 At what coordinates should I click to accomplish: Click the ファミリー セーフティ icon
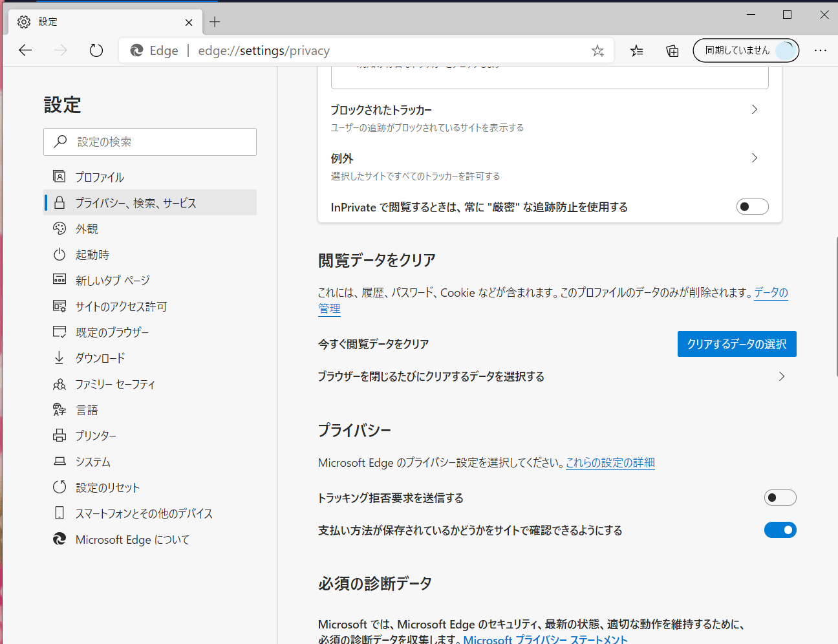click(x=59, y=383)
